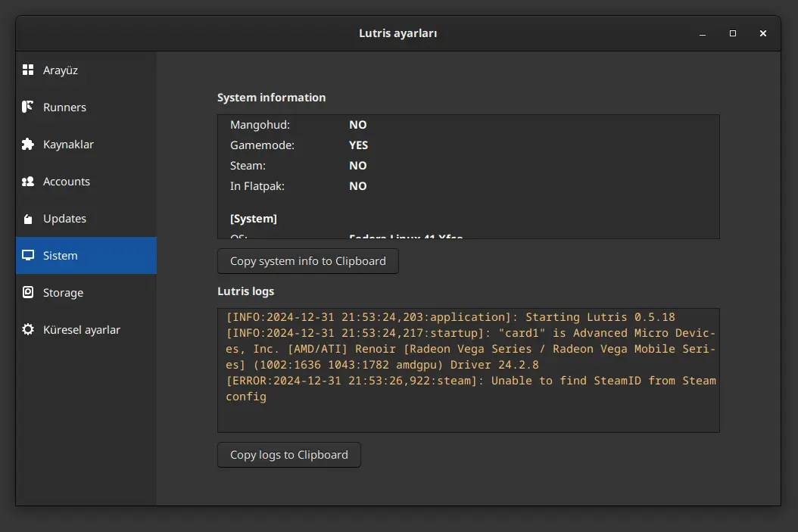Open the Kaynaklar section
This screenshot has width=798, height=532.
(86, 145)
